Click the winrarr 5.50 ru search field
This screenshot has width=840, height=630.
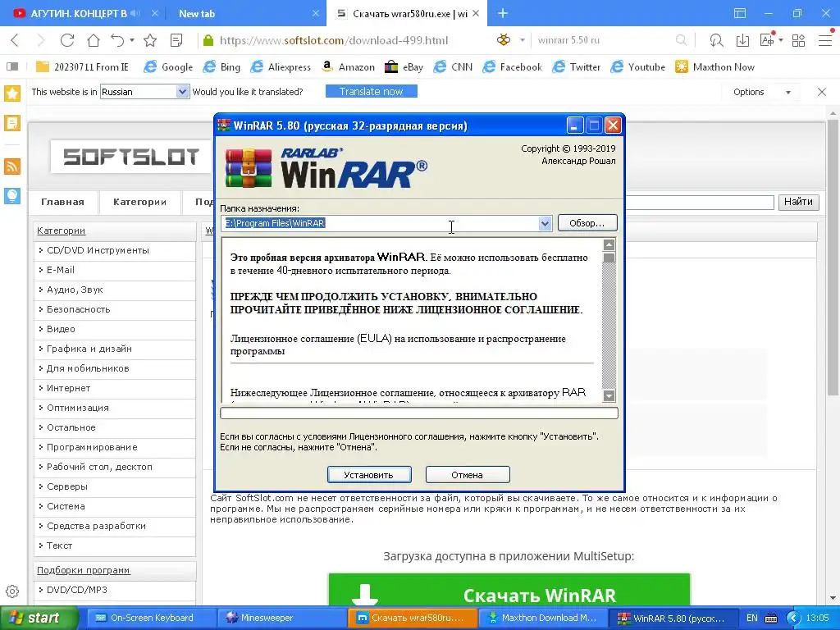(x=603, y=40)
